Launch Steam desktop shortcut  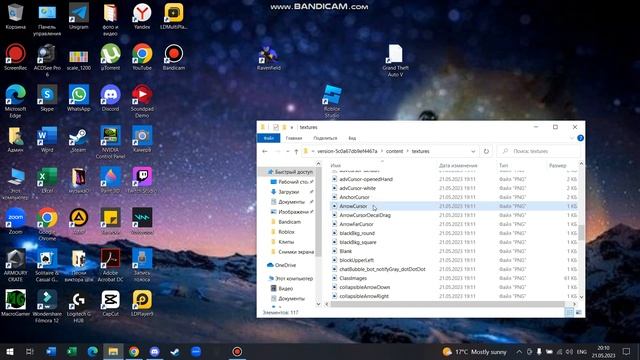coord(78,139)
